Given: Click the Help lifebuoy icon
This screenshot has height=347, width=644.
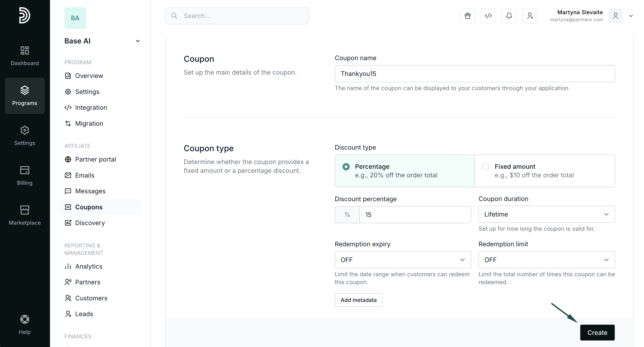Looking at the screenshot, I should [25, 320].
